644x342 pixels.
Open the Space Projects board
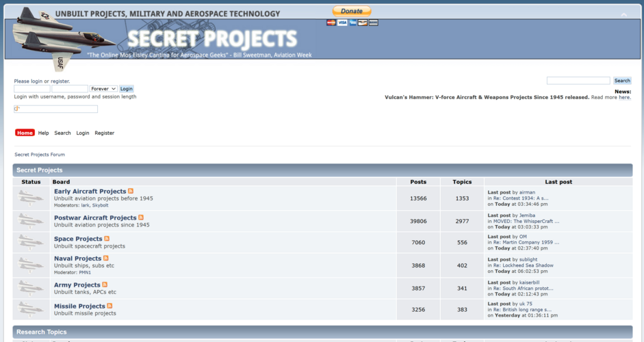tap(78, 239)
